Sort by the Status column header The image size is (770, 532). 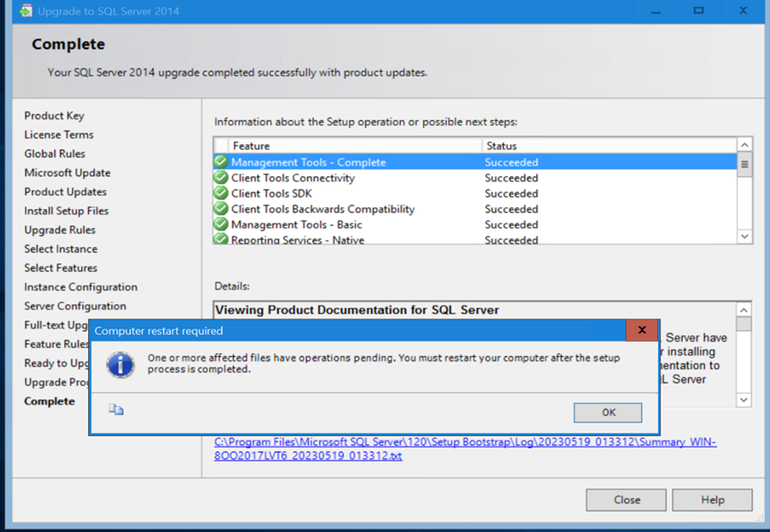(x=609, y=146)
